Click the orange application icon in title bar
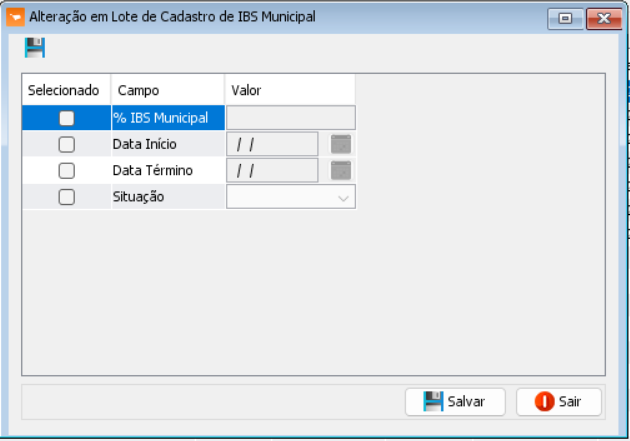The width and height of the screenshot is (630, 441). [15, 17]
